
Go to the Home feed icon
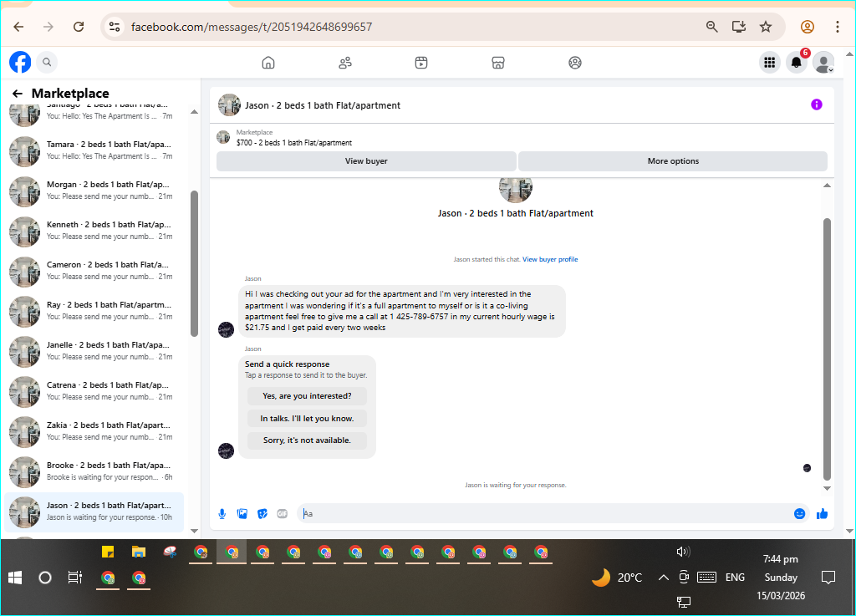pyautogui.click(x=268, y=63)
